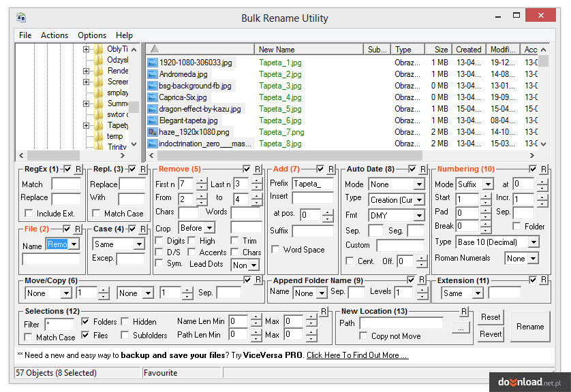The width and height of the screenshot is (571, 392).
Task: Toggle the RegEx (1) enable checkbox
Action: (67, 169)
